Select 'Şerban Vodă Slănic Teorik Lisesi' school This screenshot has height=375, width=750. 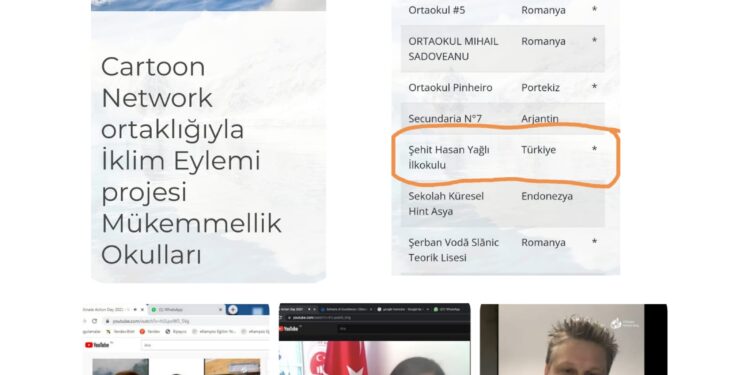click(x=453, y=250)
